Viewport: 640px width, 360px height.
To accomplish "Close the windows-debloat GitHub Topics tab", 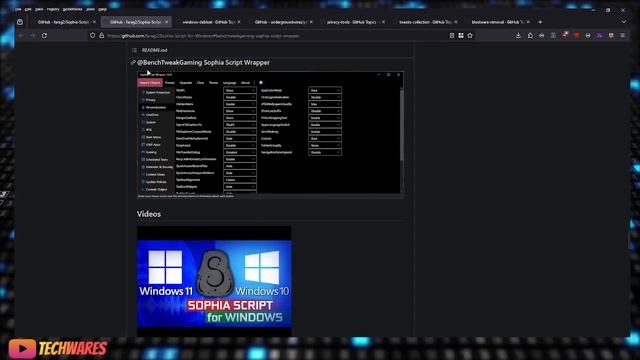I will point(239,22).
